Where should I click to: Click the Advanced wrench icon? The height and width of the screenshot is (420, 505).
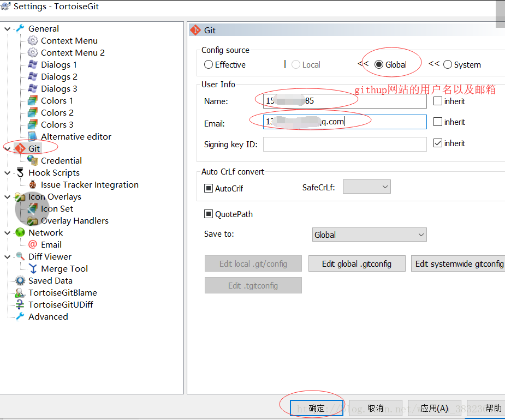[20, 316]
